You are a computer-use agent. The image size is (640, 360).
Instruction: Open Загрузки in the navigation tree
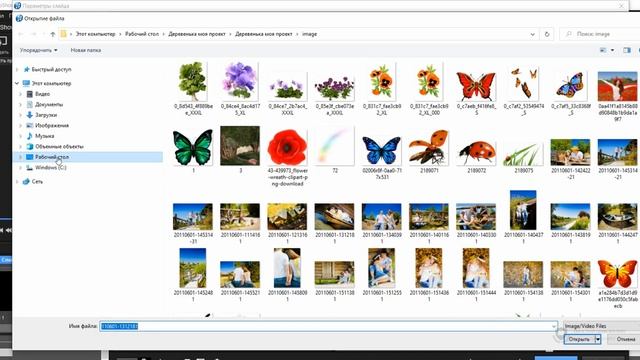click(x=46, y=115)
